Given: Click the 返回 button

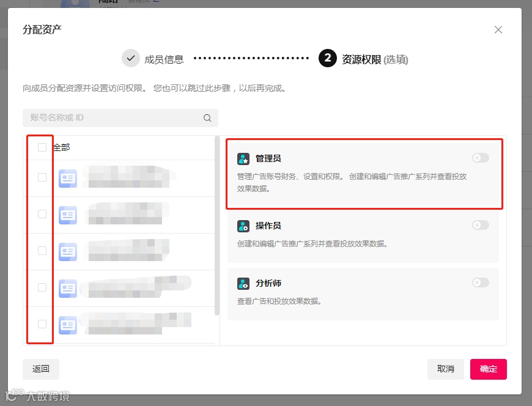Looking at the screenshot, I should [x=41, y=369].
